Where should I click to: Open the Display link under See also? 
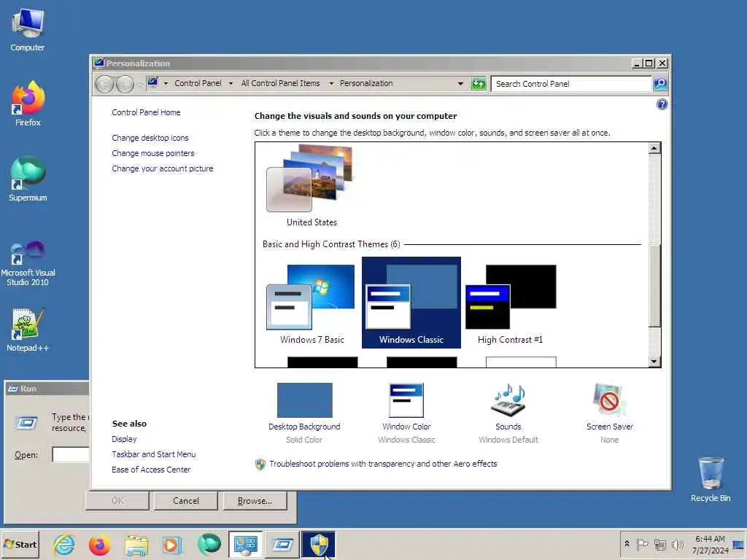coord(124,439)
